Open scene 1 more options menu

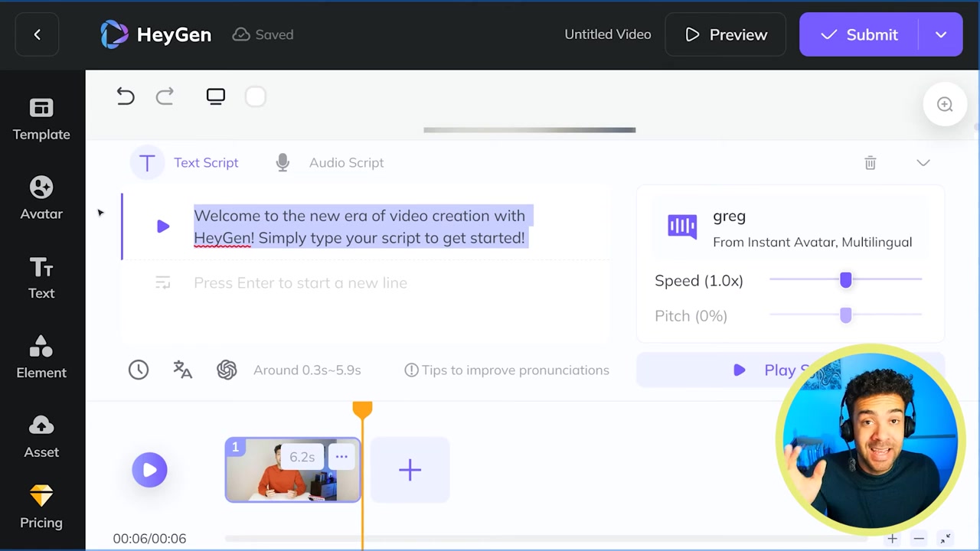341,457
